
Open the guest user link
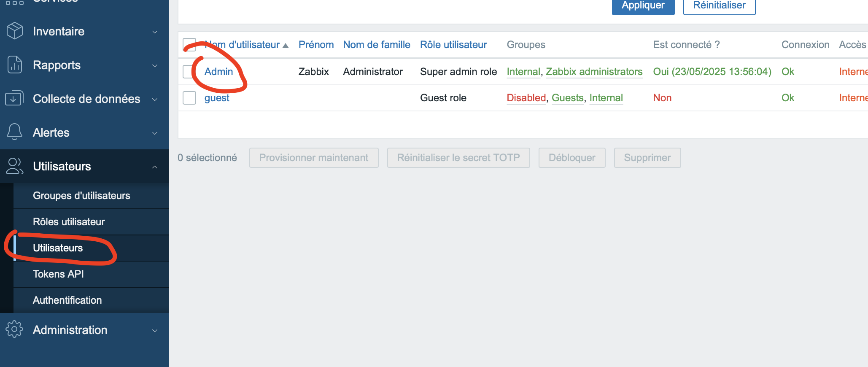pyautogui.click(x=217, y=98)
